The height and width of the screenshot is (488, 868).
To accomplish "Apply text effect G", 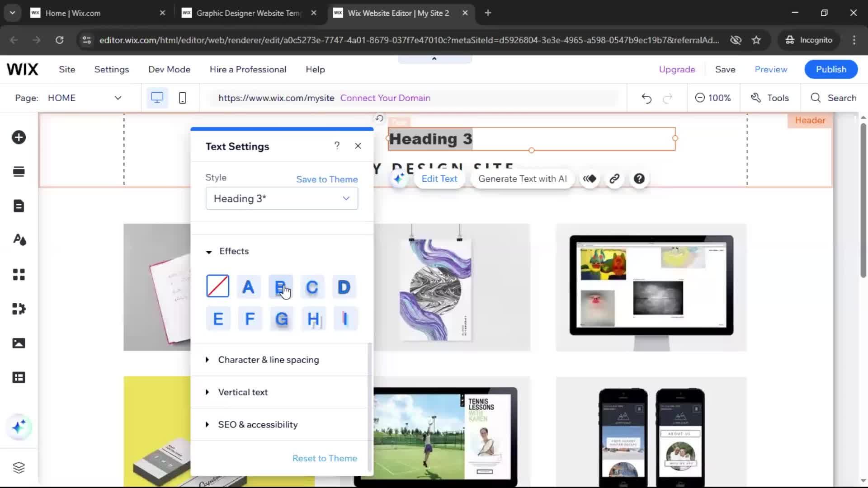I will [281, 319].
